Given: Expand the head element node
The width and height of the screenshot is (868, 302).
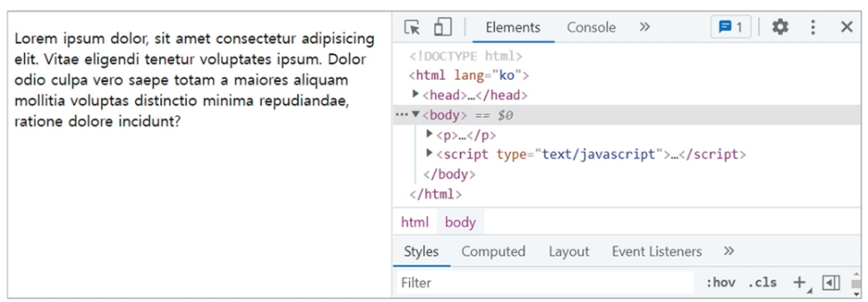Looking at the screenshot, I should [x=415, y=95].
